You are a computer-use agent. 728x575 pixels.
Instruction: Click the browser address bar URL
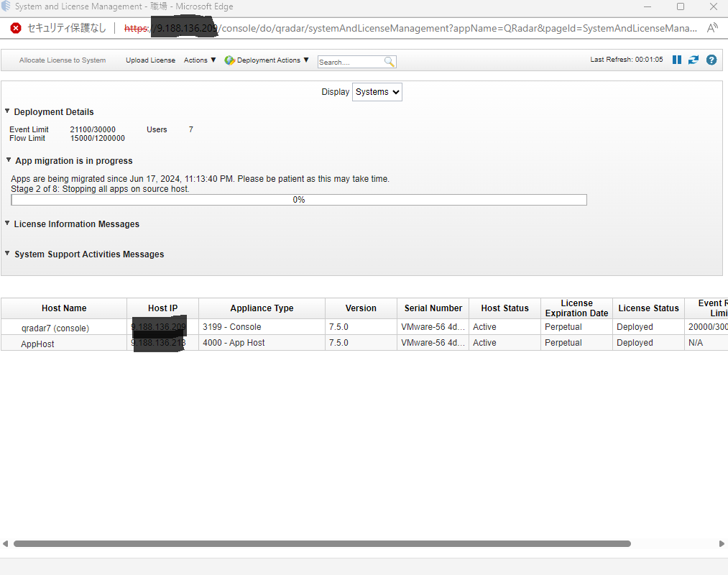(x=411, y=28)
